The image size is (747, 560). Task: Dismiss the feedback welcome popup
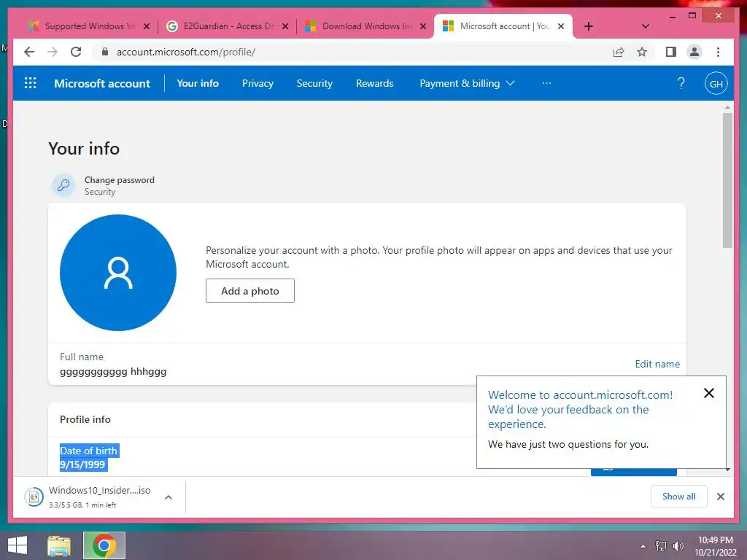coord(709,393)
